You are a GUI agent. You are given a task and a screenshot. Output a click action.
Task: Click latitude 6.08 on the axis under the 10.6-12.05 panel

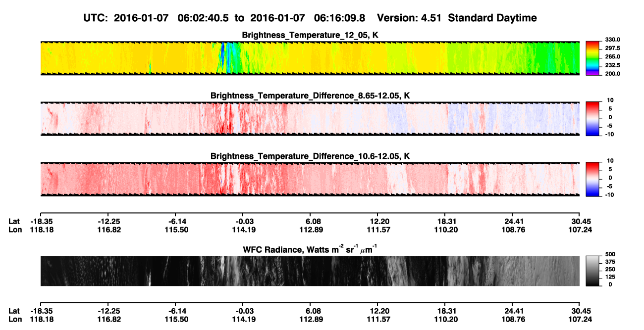(x=313, y=222)
